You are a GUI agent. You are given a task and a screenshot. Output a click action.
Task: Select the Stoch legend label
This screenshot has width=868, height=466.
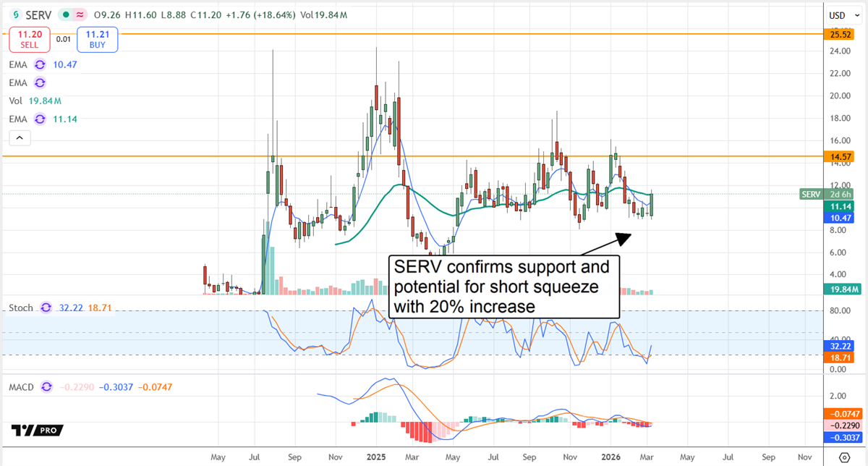(20, 308)
